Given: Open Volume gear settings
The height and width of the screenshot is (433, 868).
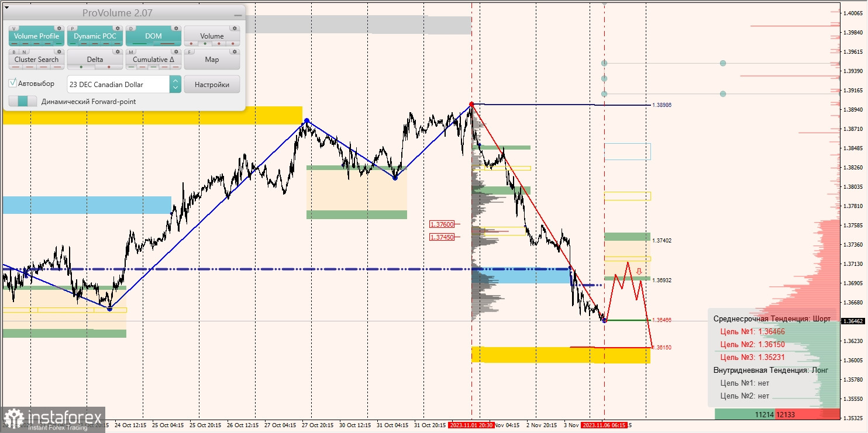Looking at the screenshot, I should tap(234, 28).
